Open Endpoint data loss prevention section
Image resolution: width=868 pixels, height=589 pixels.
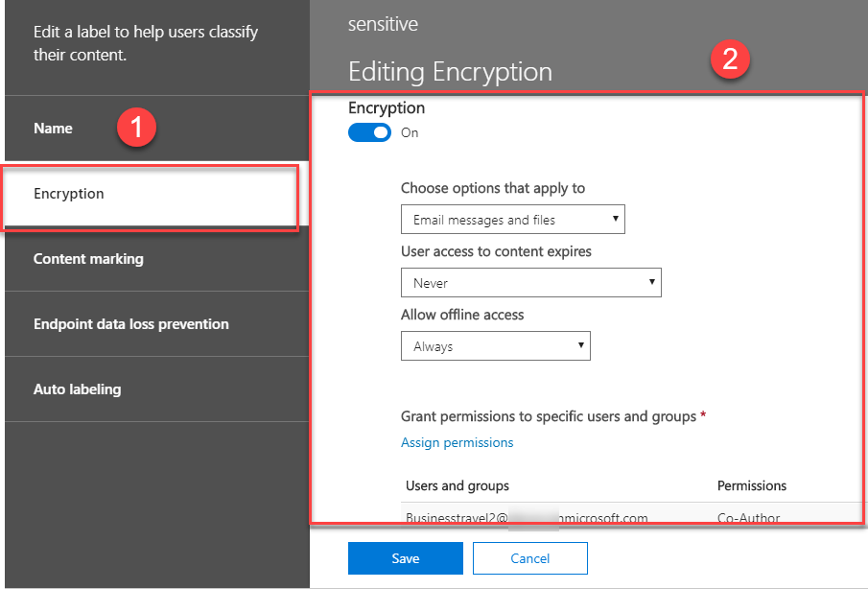(130, 324)
